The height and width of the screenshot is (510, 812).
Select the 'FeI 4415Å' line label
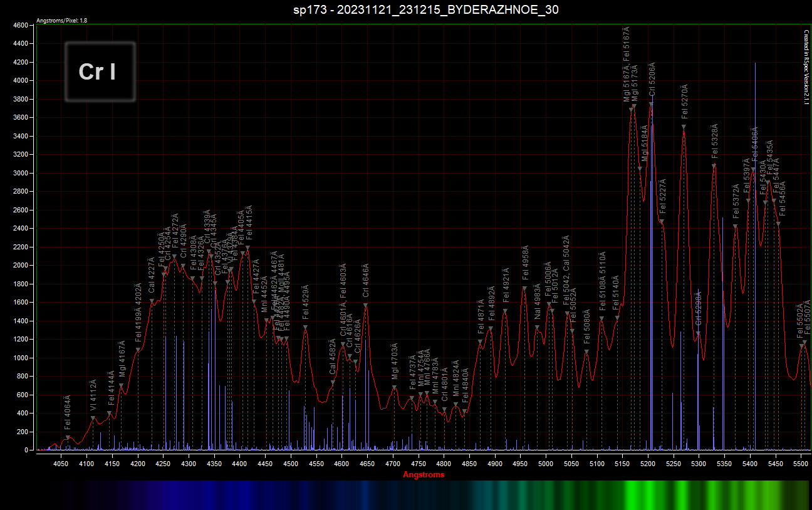(249, 222)
